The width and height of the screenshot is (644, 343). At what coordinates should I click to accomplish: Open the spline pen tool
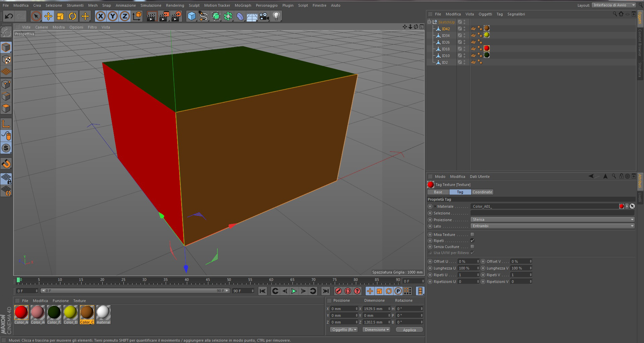(204, 16)
